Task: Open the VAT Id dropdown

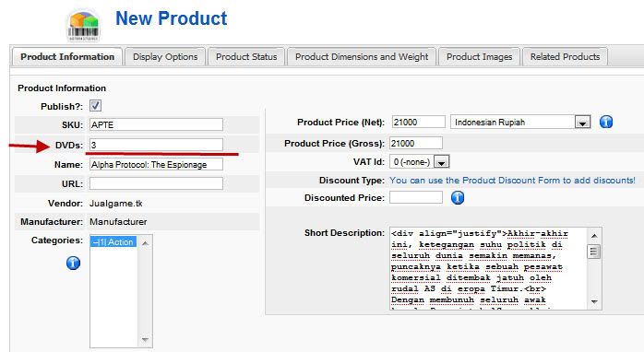Action: click(420, 161)
